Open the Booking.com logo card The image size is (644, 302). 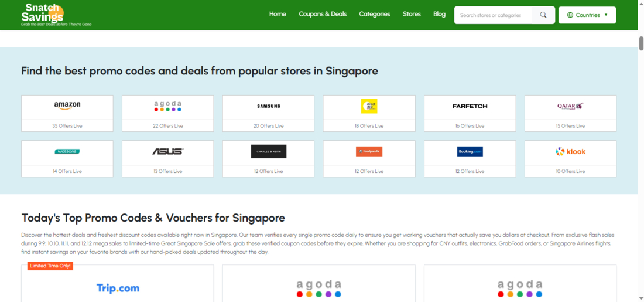click(470, 152)
